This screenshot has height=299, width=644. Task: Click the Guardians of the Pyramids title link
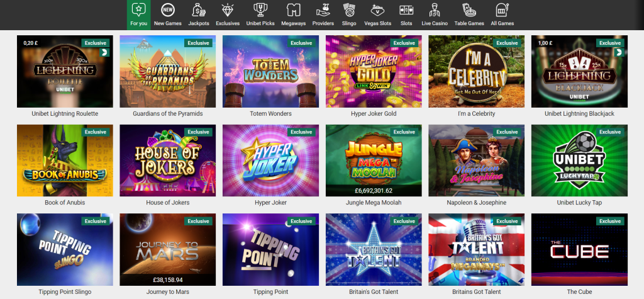click(167, 113)
